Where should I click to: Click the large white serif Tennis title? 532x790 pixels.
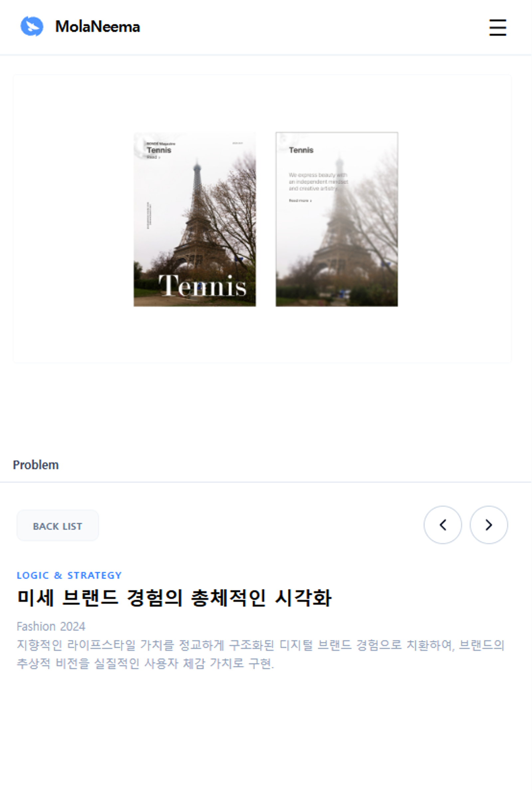pyautogui.click(x=202, y=286)
